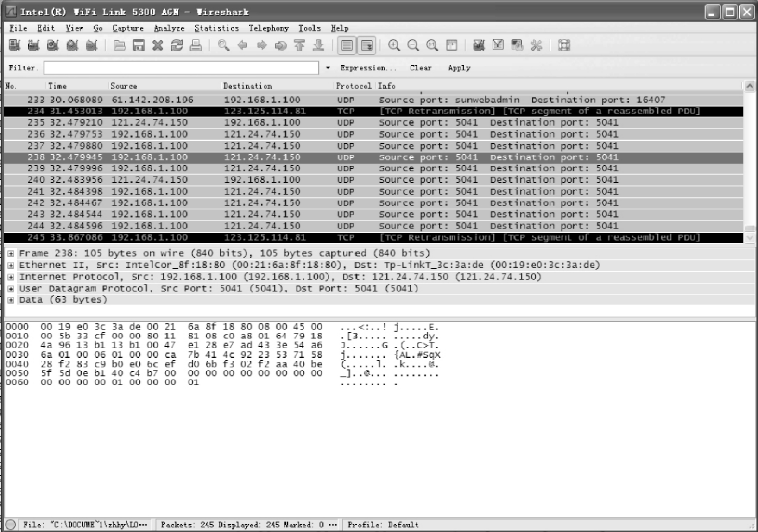Zoom in on packet text
Image resolution: width=758 pixels, height=532 pixels.
coord(394,45)
